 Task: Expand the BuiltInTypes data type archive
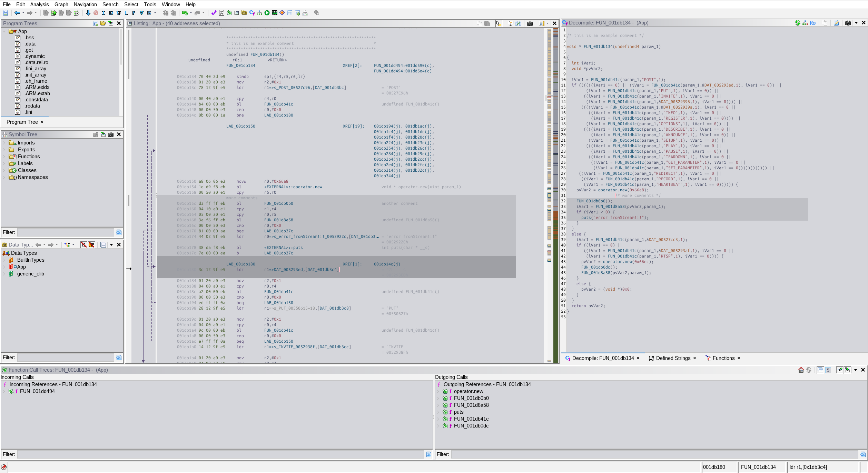point(4,260)
